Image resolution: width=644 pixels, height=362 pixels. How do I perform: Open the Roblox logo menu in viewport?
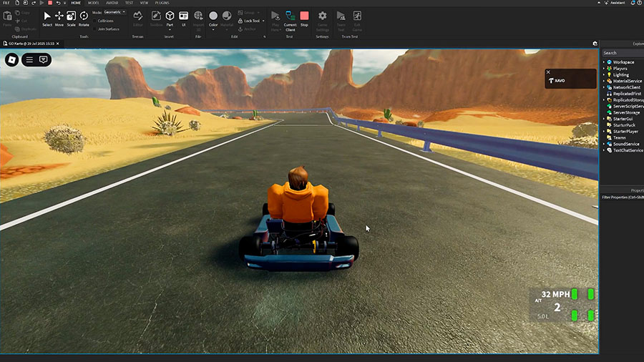[x=12, y=60]
